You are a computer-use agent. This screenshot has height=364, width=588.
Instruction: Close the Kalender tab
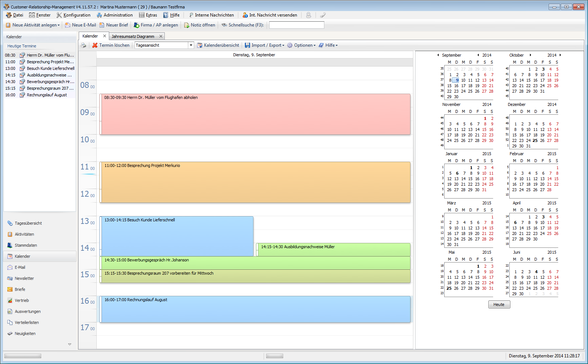(x=104, y=36)
